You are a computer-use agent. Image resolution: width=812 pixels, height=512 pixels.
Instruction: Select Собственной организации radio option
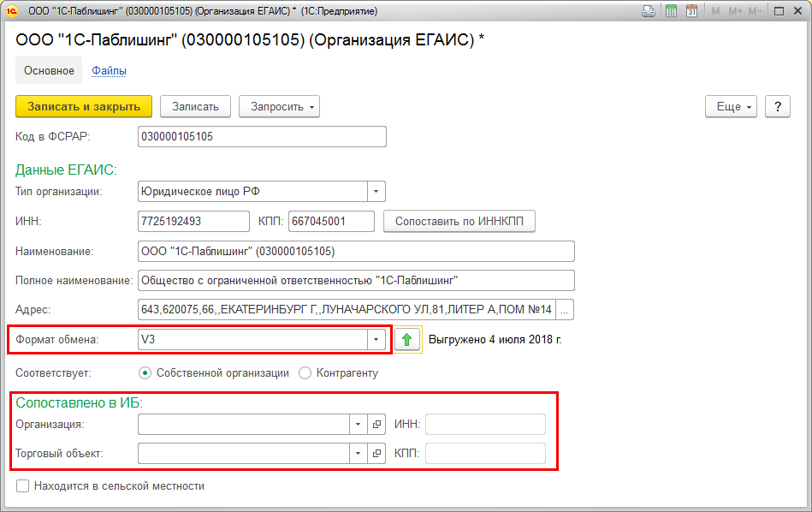pyautogui.click(x=145, y=373)
